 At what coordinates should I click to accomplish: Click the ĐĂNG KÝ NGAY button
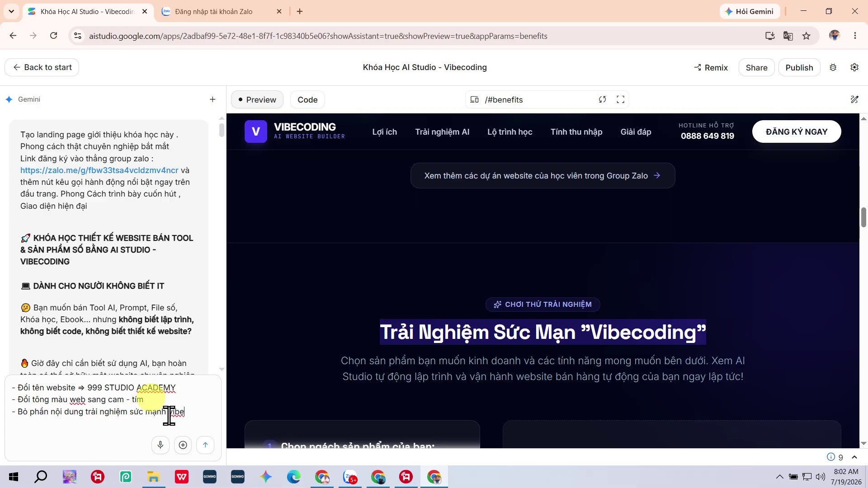796,131
